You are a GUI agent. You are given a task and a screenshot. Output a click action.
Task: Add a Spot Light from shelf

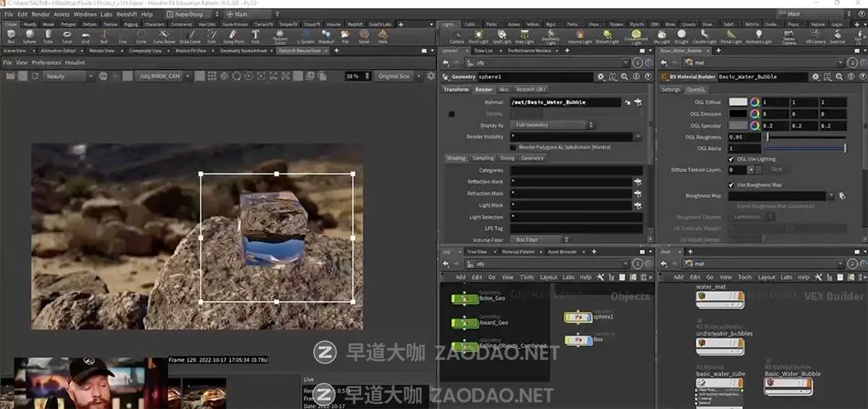pos(501,36)
